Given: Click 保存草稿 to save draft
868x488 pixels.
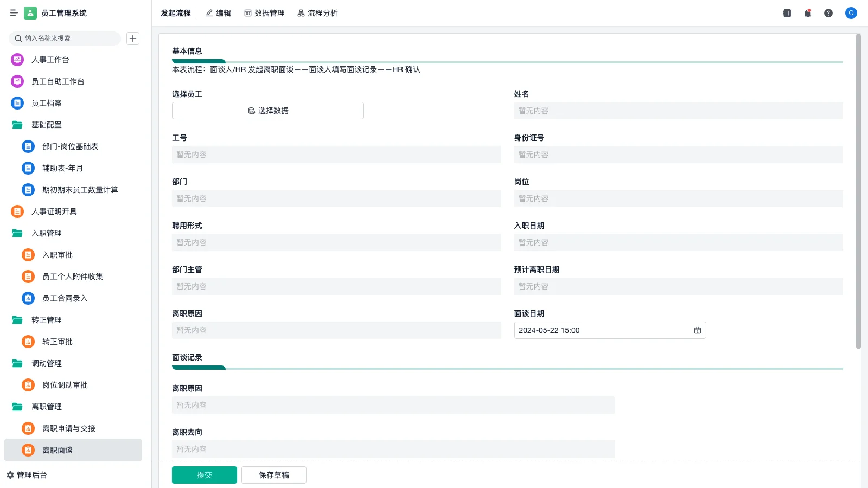Looking at the screenshot, I should [x=273, y=474].
